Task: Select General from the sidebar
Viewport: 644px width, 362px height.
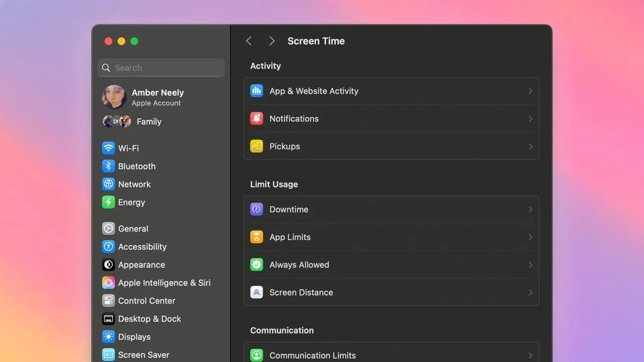Action: click(133, 229)
